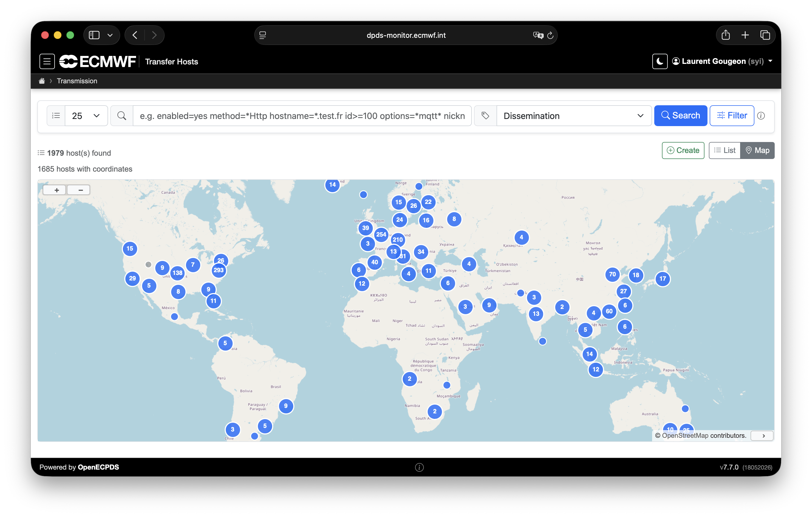
Task: Open the Dissemination type dropdown
Action: (x=574, y=116)
